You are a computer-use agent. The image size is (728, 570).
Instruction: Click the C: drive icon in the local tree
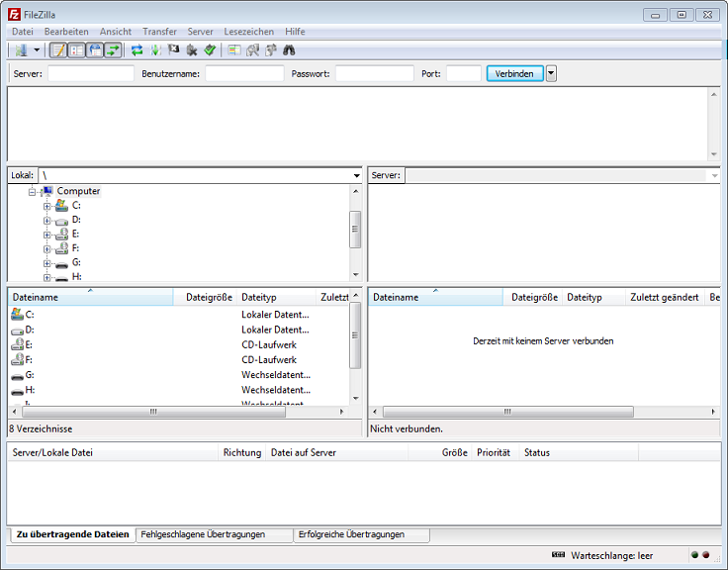pos(61,205)
